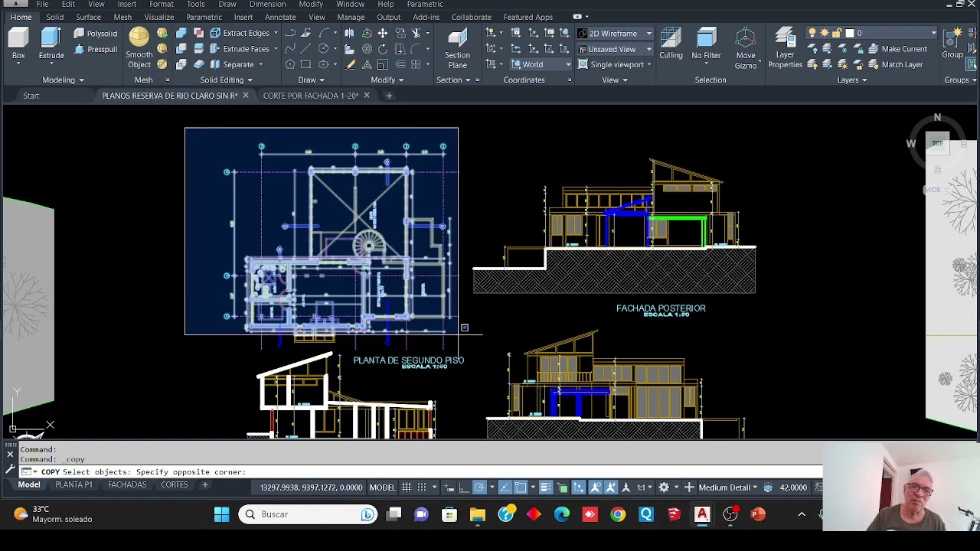This screenshot has height=551, width=980.
Task: Expand the Modeling panel
Action: (63, 80)
